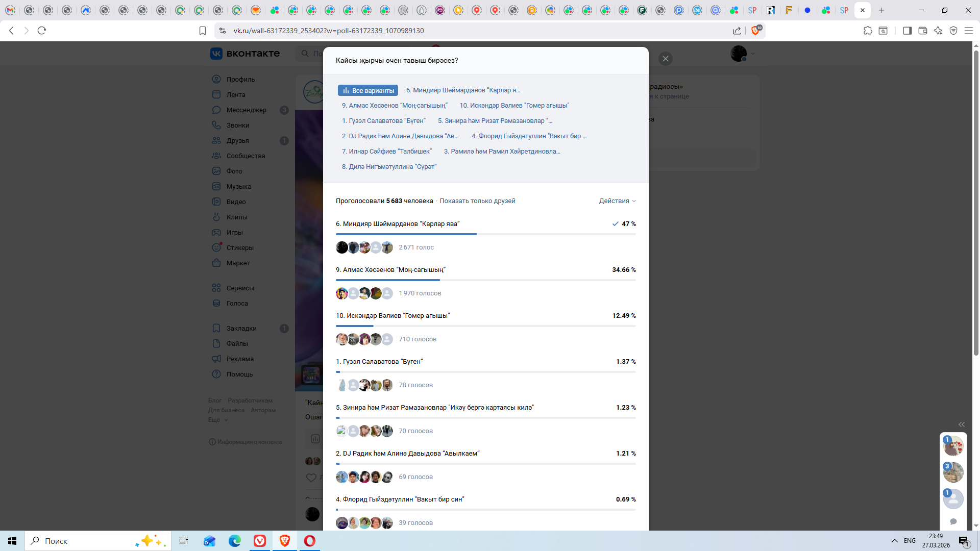
Task: Reload the page with refresh icon
Action: [x=42, y=31]
